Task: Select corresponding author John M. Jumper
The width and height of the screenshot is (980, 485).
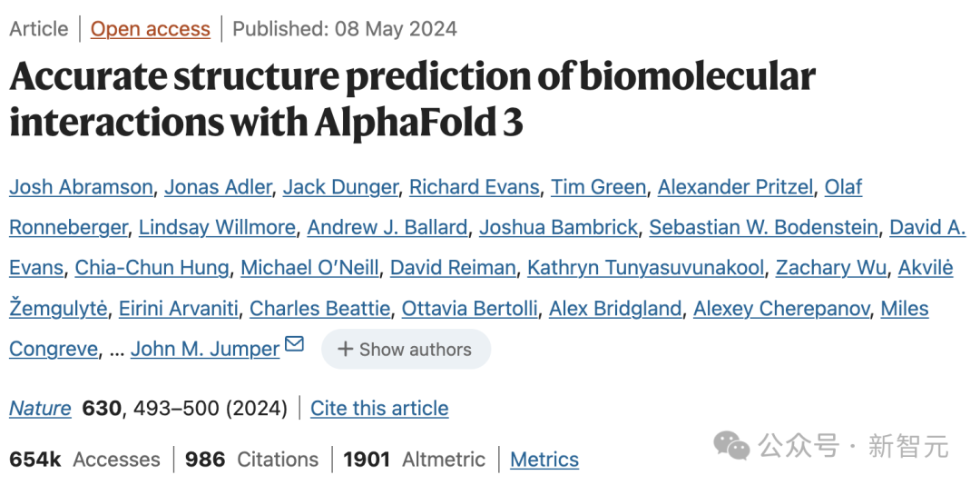Action: [205, 349]
